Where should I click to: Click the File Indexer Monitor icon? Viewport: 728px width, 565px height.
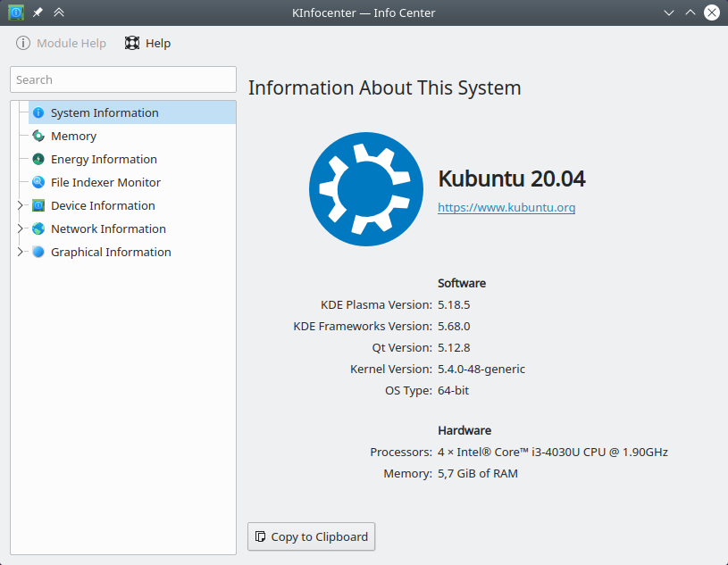(x=38, y=183)
